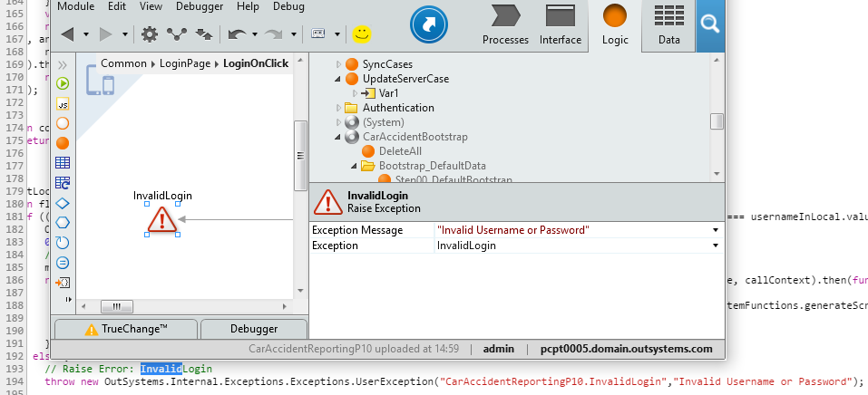
Task: Open the Back history dropdown arrow
Action: (x=86, y=34)
